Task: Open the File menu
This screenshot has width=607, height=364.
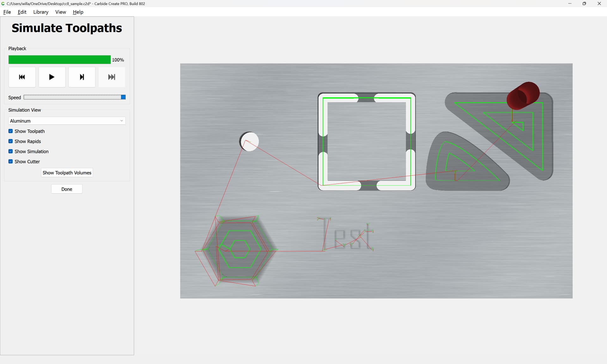Action: tap(7, 12)
